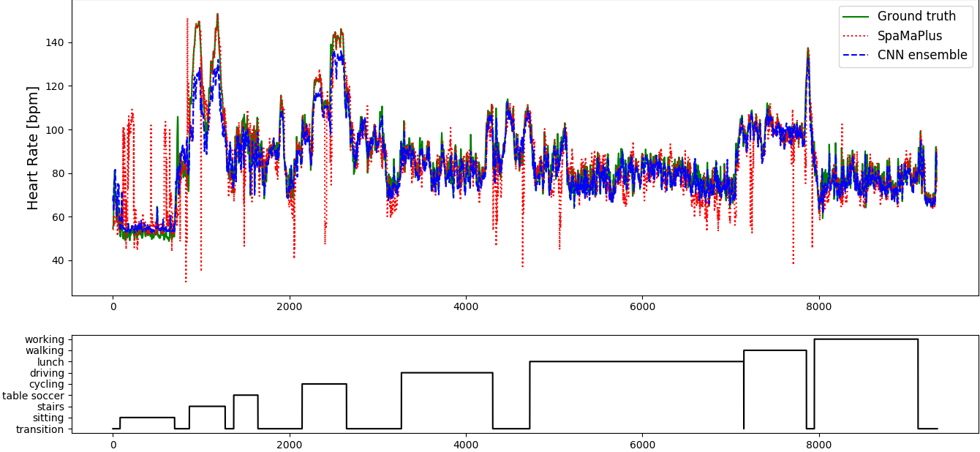Click the lunch segment of the activity step line
Screen dimensions: 980x452
(x=636, y=361)
